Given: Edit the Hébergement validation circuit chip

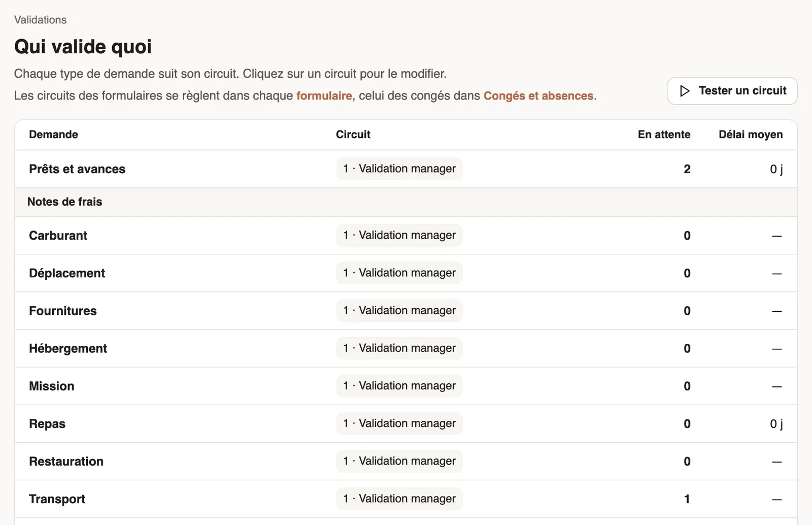Looking at the screenshot, I should 399,348.
